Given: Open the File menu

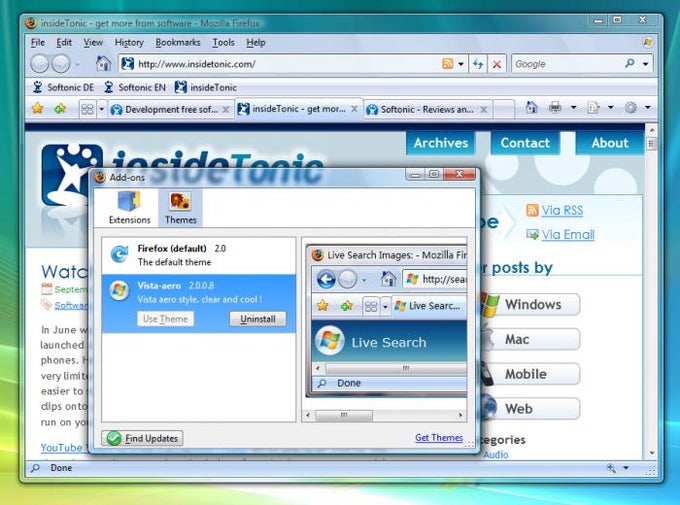Looking at the screenshot, I should pos(38,43).
